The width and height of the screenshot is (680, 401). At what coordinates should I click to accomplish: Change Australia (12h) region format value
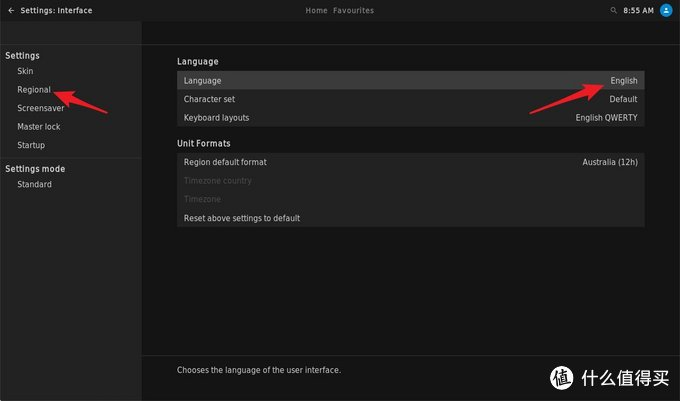(x=610, y=162)
